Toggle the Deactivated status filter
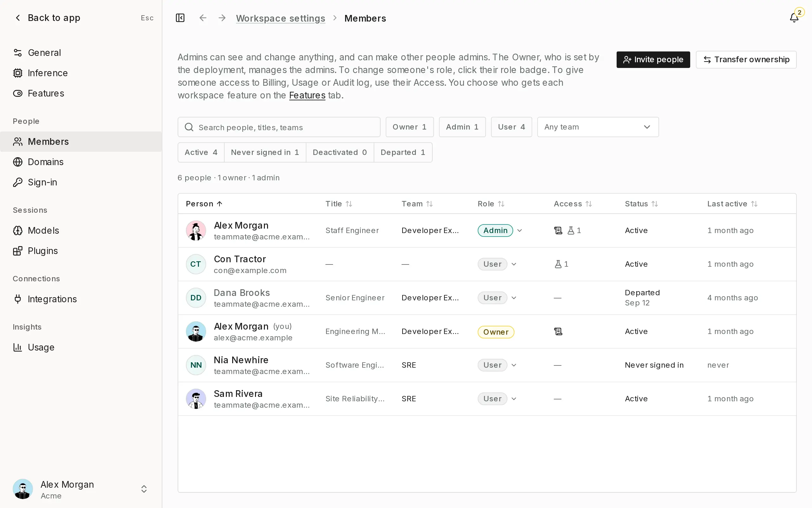 340,152
